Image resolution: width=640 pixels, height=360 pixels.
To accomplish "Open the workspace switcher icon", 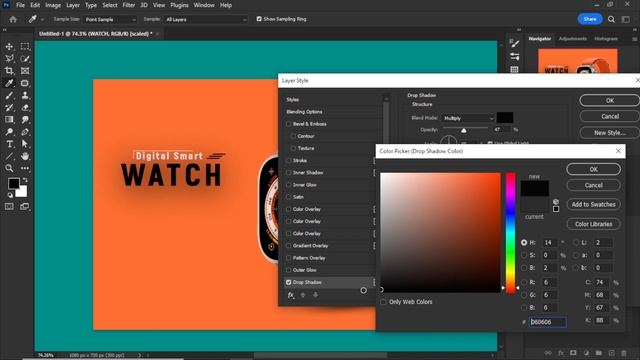I will coord(626,19).
